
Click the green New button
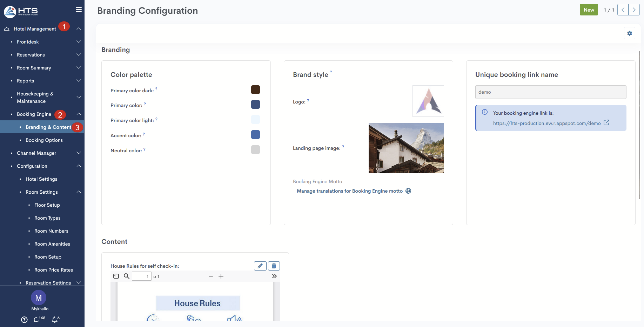tap(589, 10)
